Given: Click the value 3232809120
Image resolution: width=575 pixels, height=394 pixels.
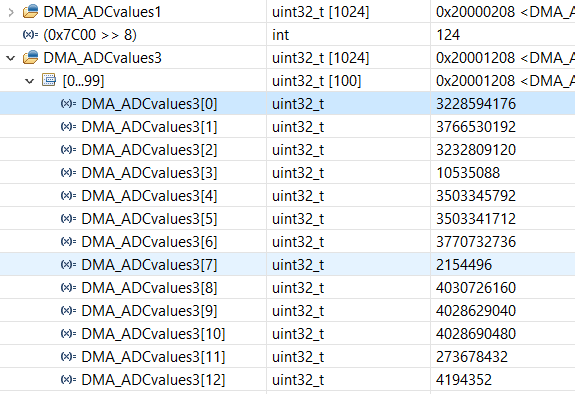Looking at the screenshot, I should 476,150.
